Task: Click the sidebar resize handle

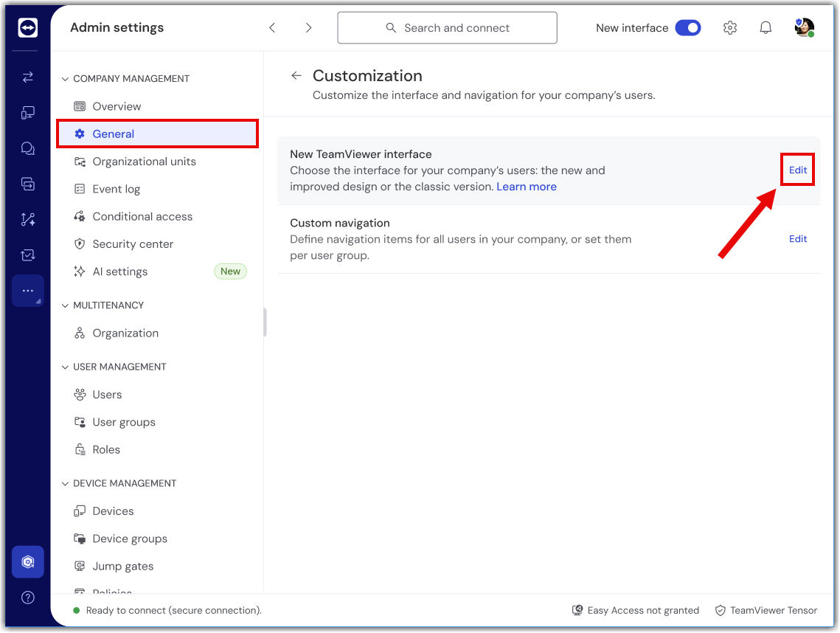Action: [265, 322]
